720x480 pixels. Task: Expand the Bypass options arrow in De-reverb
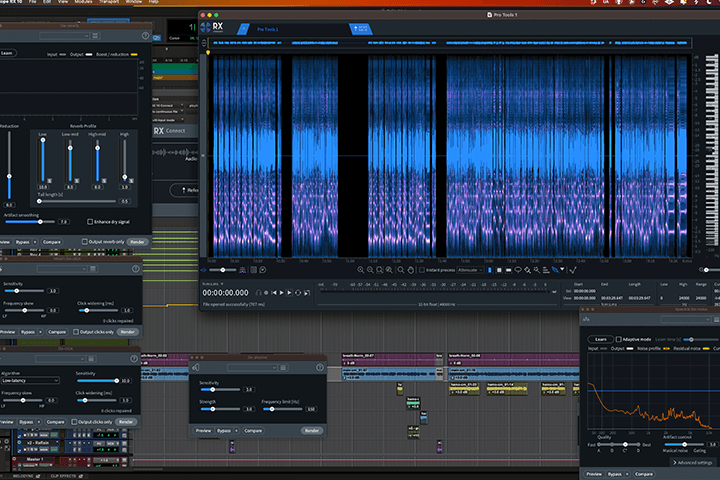35,242
